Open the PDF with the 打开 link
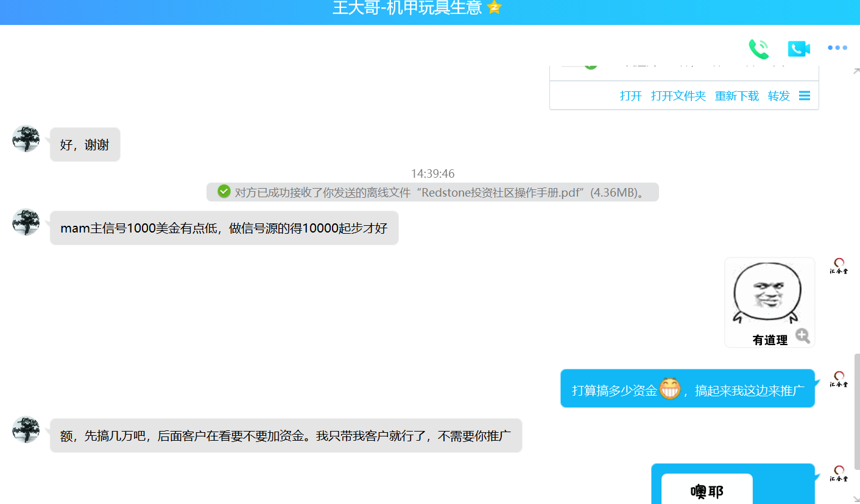860x504 pixels. tap(630, 95)
